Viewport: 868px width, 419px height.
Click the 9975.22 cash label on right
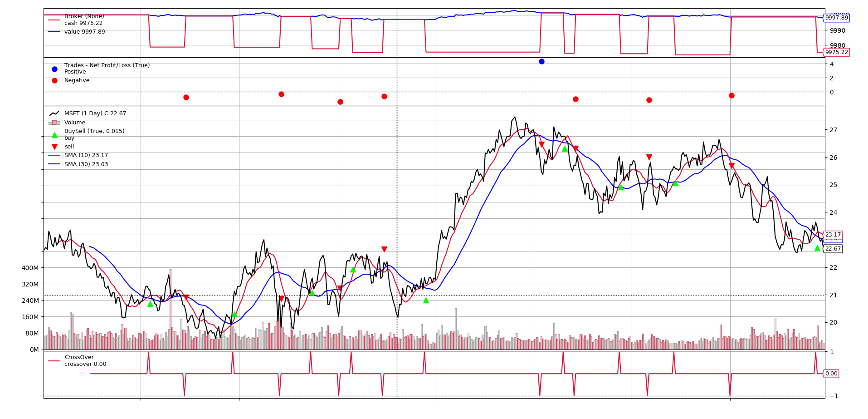836,52
